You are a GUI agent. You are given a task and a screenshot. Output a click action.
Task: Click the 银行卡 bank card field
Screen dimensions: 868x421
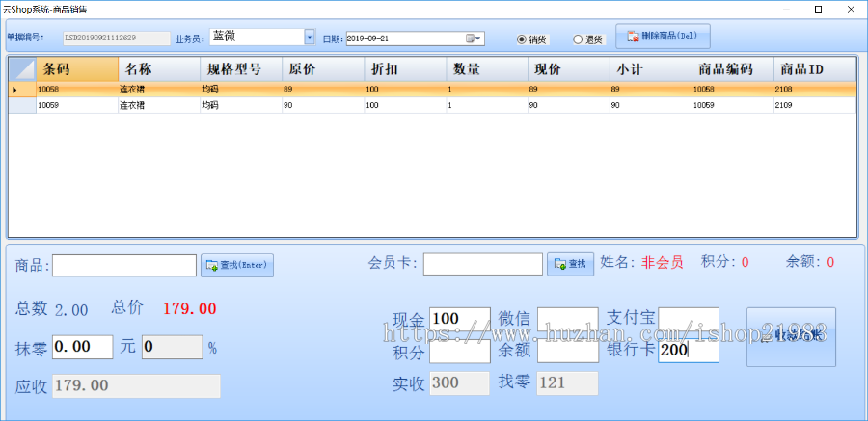coord(688,351)
